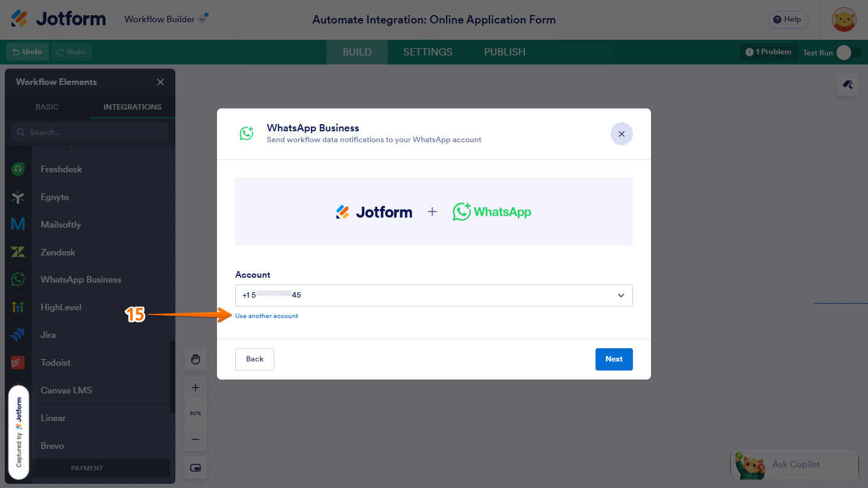Open the Ask Copilot assistant
The image size is (868, 488).
794,465
